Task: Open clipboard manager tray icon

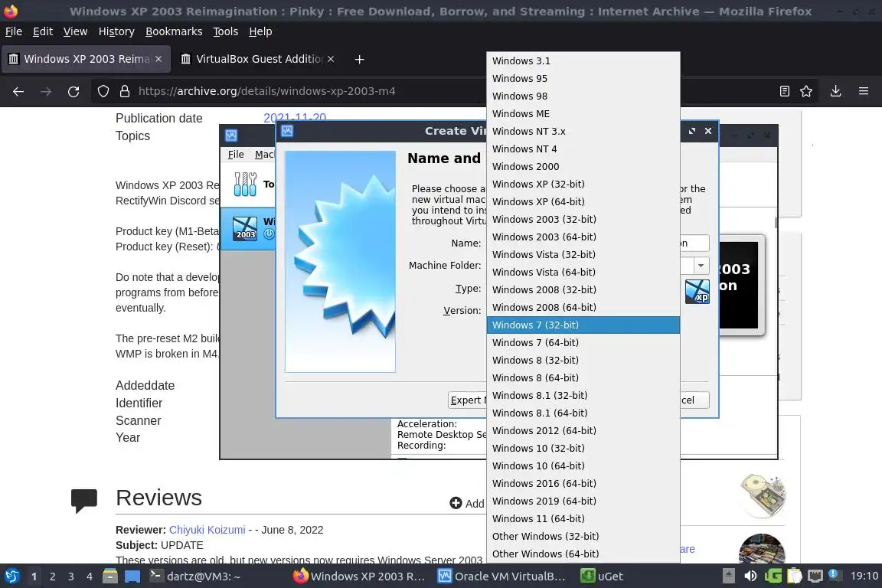Action: pyautogui.click(x=794, y=576)
